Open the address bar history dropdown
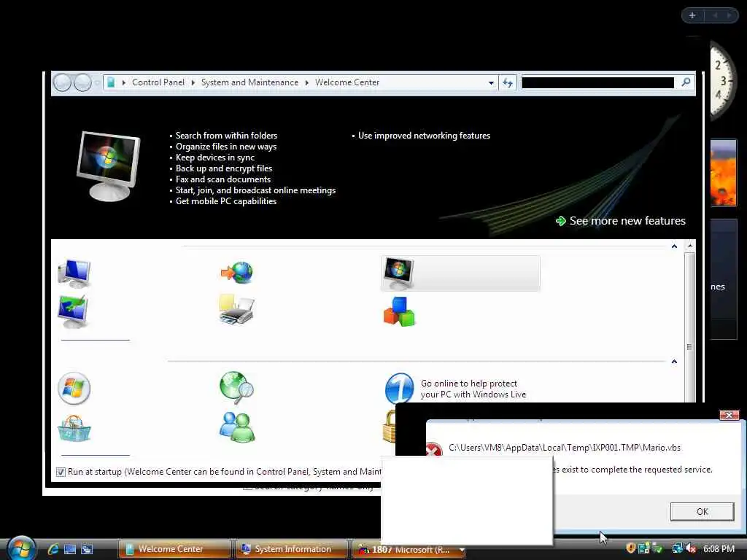Screen dimensions: 747x560 coord(491,83)
